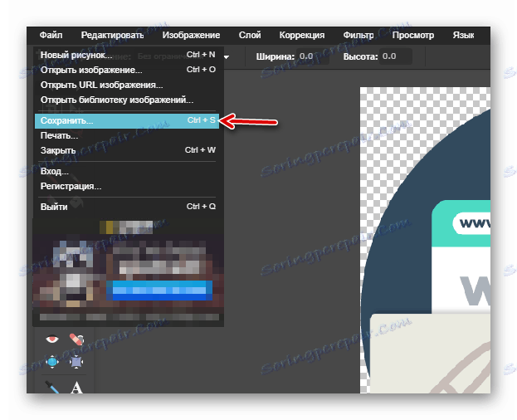Click the canvas image preview

[x=425, y=240]
